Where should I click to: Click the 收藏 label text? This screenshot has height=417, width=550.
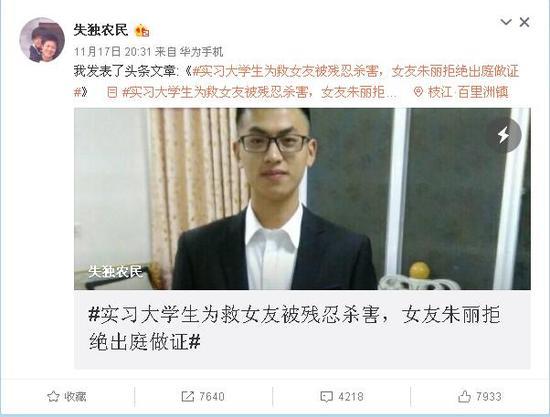tap(75, 397)
